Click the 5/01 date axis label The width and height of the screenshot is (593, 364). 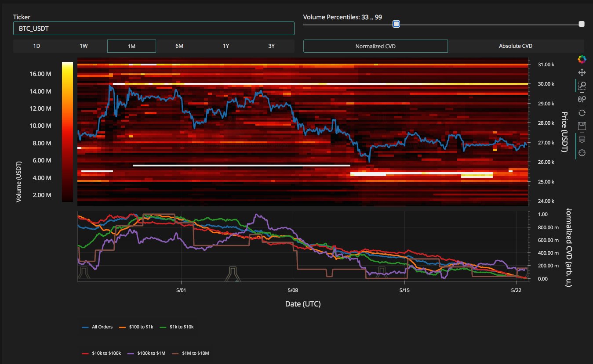[x=181, y=290]
